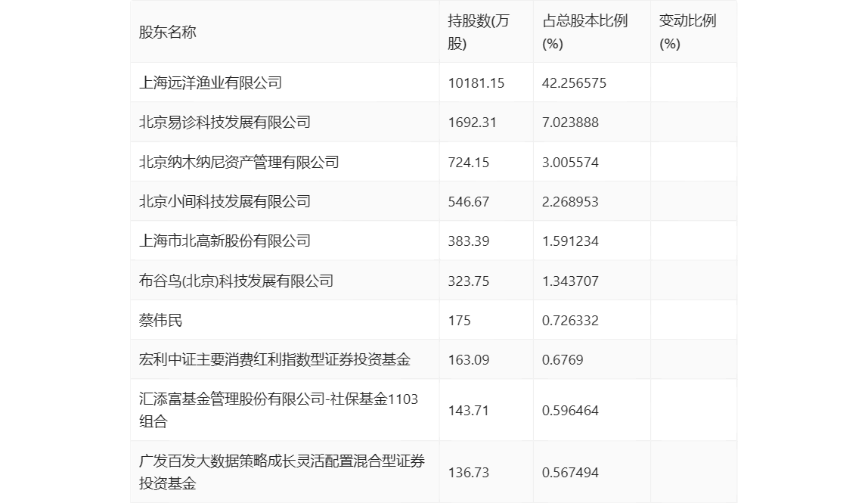Select 北京易诊科技发展有限公司 row name
The width and height of the screenshot is (868, 503).
[225, 123]
